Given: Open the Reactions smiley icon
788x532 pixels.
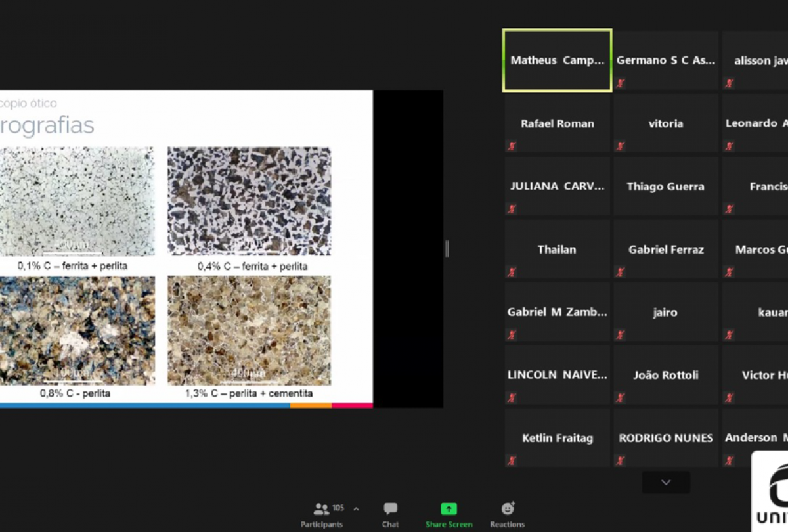Looking at the screenshot, I should (508, 509).
